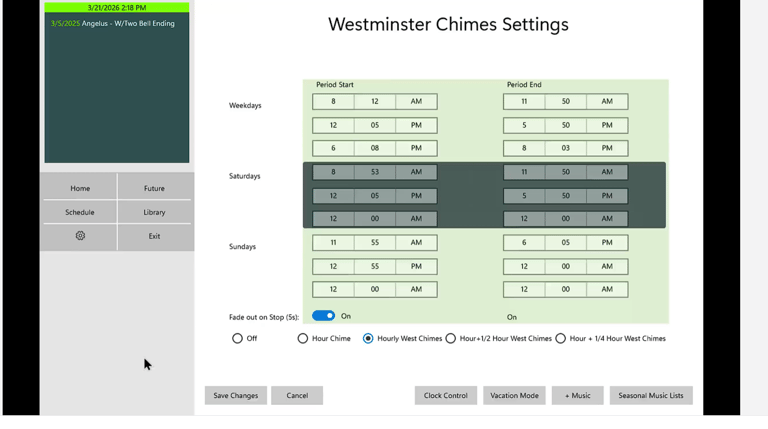768x429 pixels.
Task: Open the Schedule section
Action: [x=80, y=212]
